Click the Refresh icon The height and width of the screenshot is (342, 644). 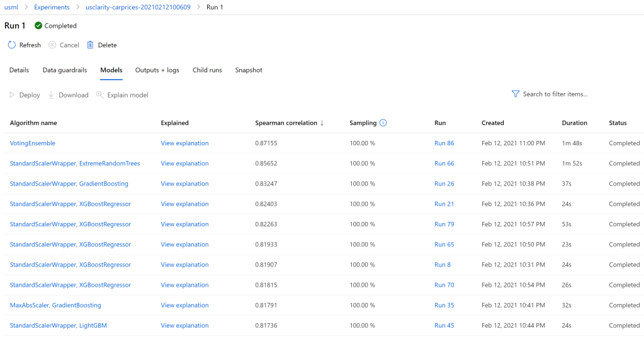click(x=12, y=45)
